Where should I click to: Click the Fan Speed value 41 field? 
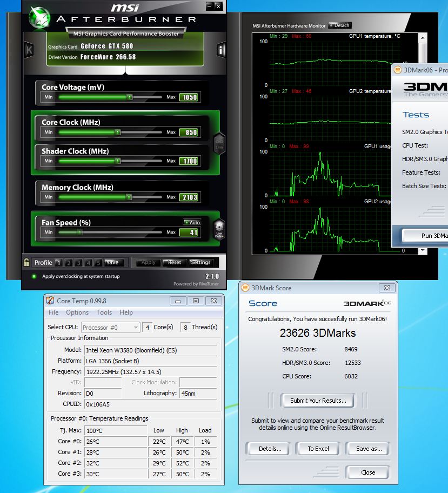tap(190, 232)
